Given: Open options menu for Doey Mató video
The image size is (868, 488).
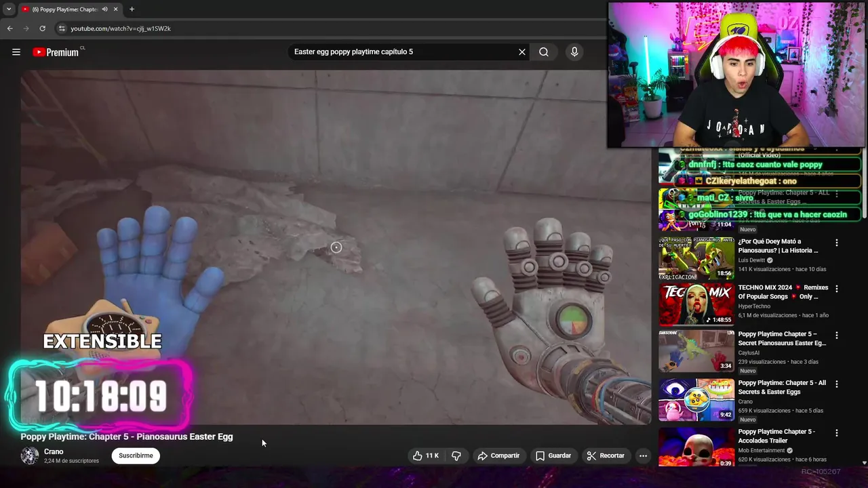Looking at the screenshot, I should [x=837, y=243].
